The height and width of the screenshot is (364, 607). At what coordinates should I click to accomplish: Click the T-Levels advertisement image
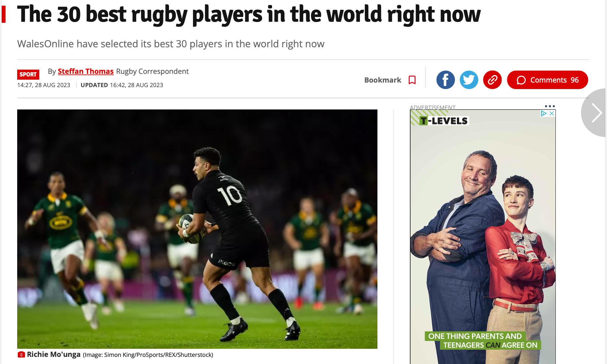(x=483, y=237)
